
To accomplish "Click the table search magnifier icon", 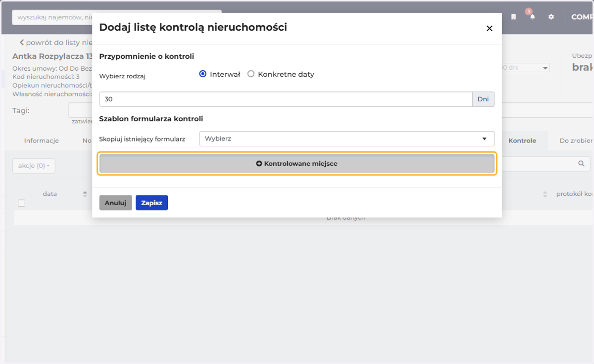I will 581,164.
